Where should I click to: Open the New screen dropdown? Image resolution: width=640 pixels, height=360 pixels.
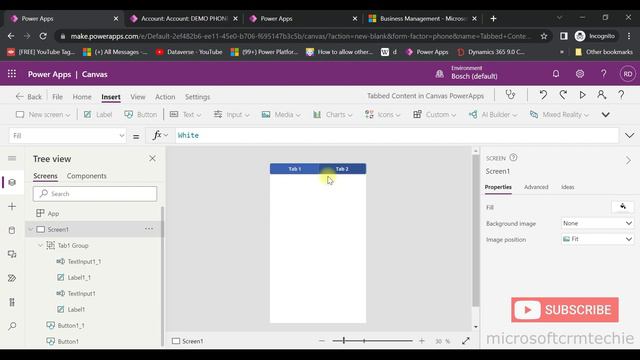coord(42,115)
